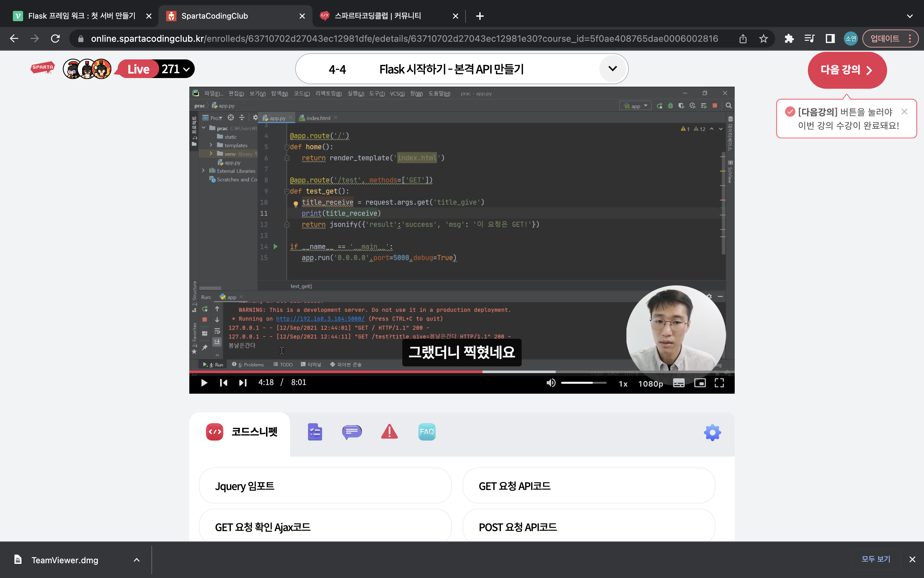The width and height of the screenshot is (924, 578).
Task: Open TeamViewer.dmg download item
Action: 65,560
